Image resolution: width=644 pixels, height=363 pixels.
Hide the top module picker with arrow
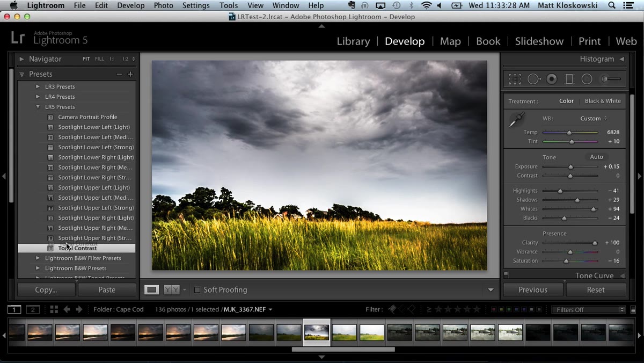(x=321, y=26)
